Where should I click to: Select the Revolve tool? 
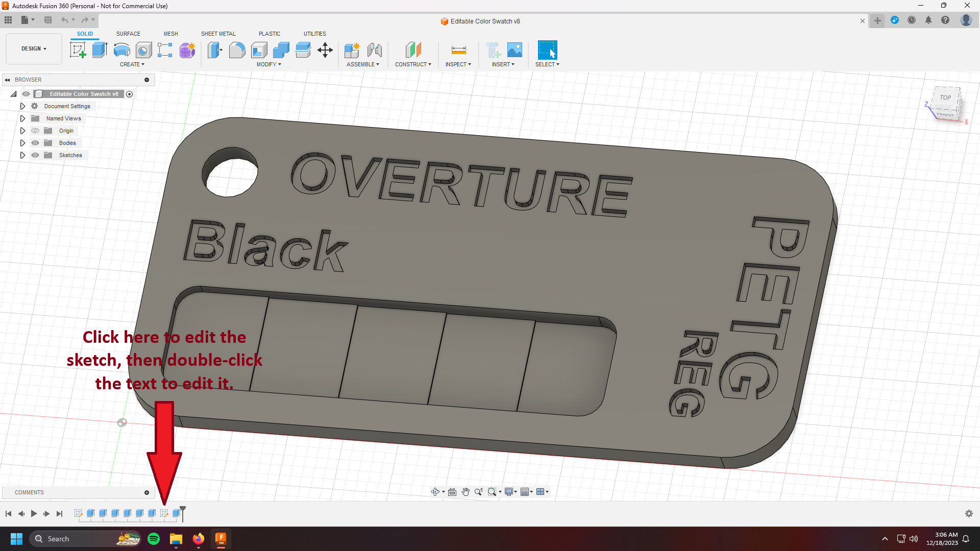tap(121, 50)
